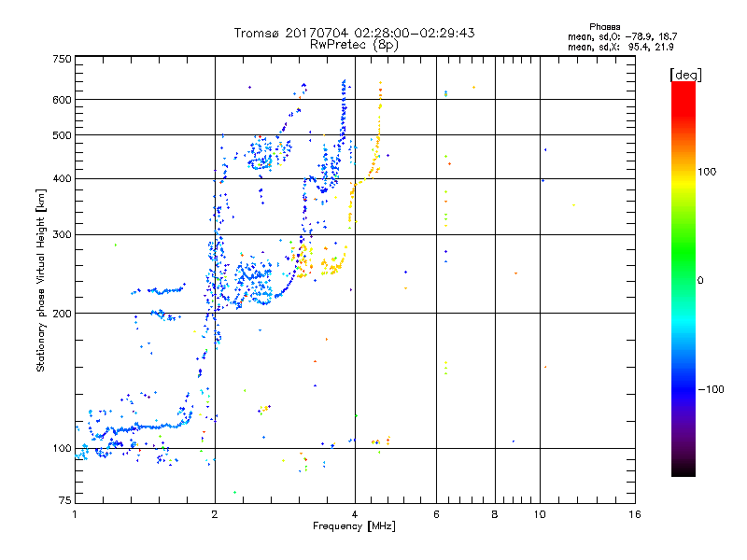Click the '0' colorbar tick label

(700, 281)
